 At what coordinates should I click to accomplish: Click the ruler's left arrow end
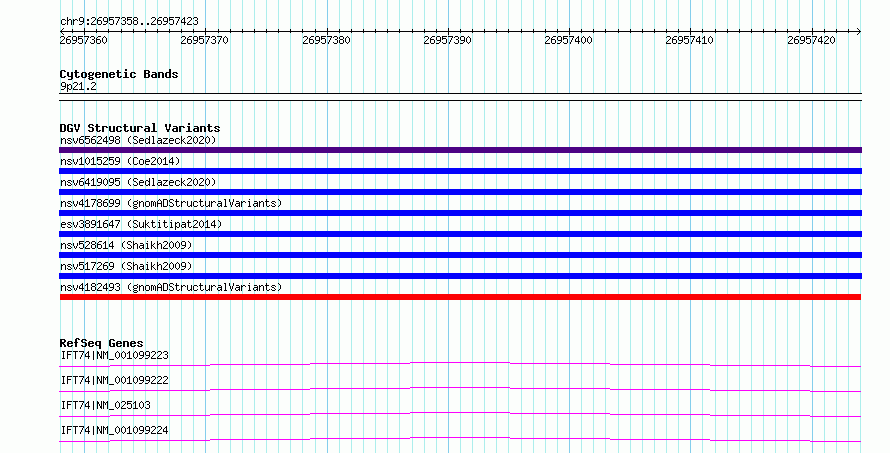pos(62,31)
